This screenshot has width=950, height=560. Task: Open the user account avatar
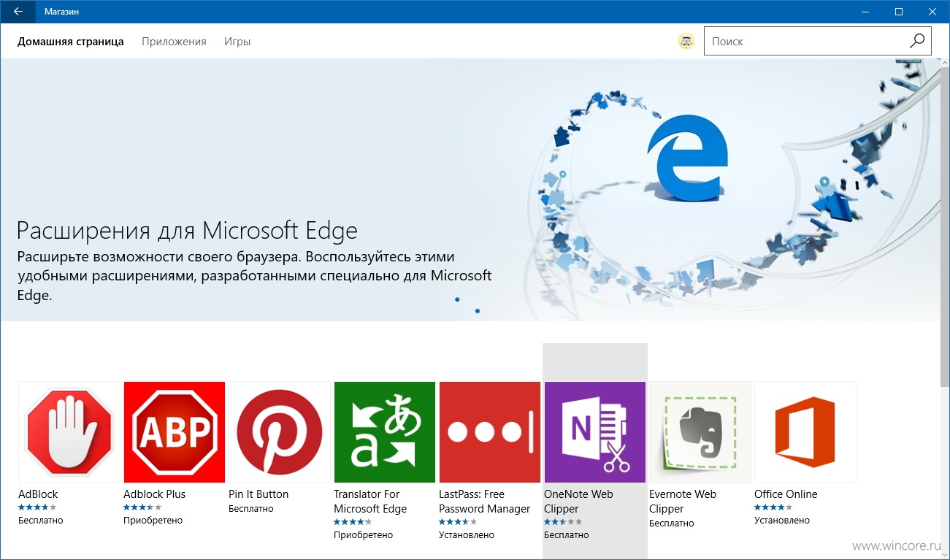[686, 42]
